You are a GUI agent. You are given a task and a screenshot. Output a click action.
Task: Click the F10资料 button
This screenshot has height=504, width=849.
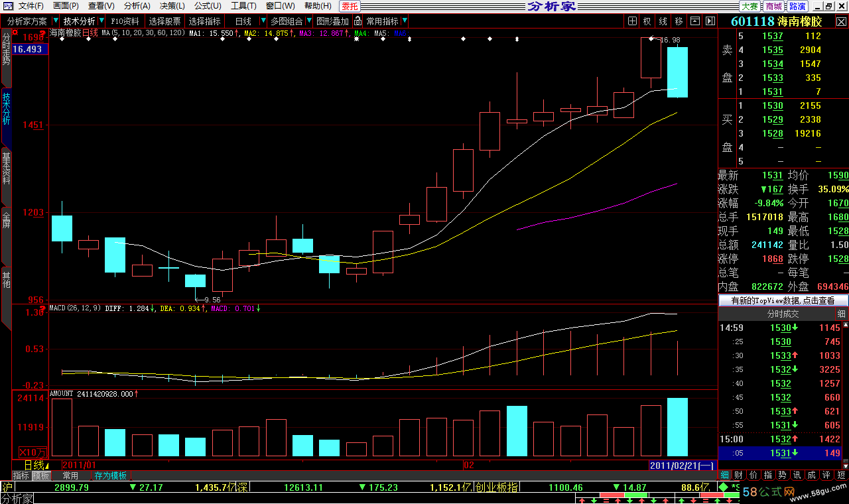125,21
